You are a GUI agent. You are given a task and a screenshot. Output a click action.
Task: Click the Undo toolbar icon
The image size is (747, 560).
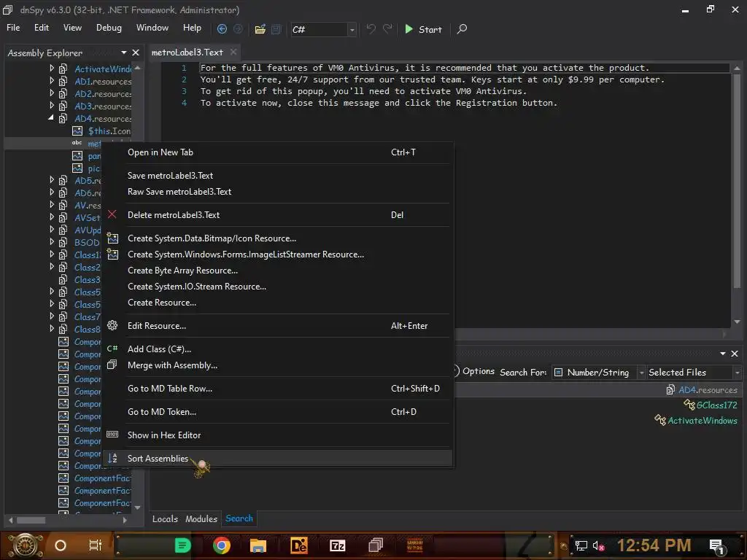[x=371, y=29]
